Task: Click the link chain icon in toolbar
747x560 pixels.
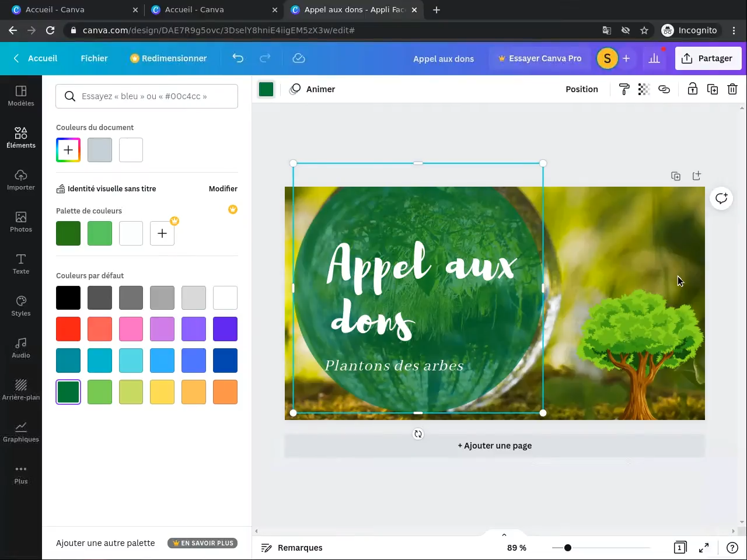Action: pos(664,89)
